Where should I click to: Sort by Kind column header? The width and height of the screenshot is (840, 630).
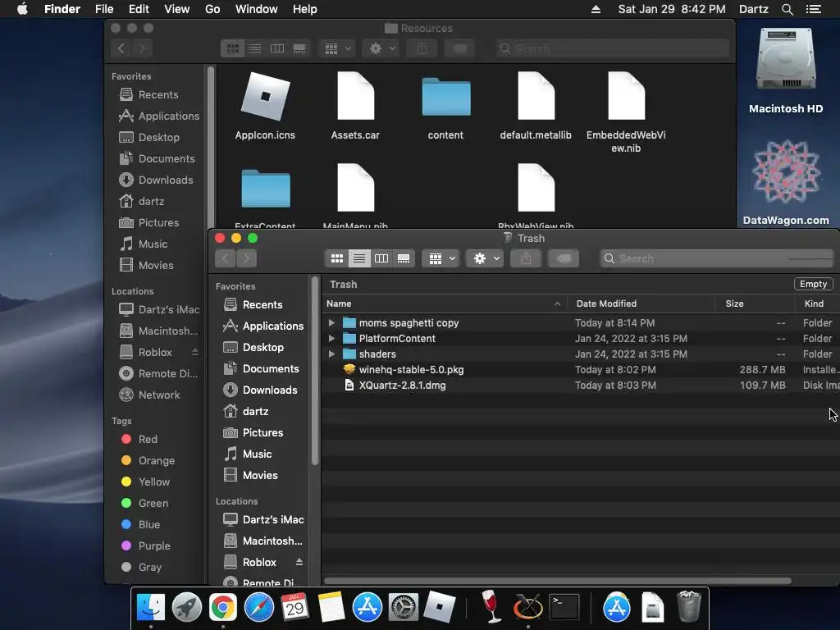tap(818, 304)
